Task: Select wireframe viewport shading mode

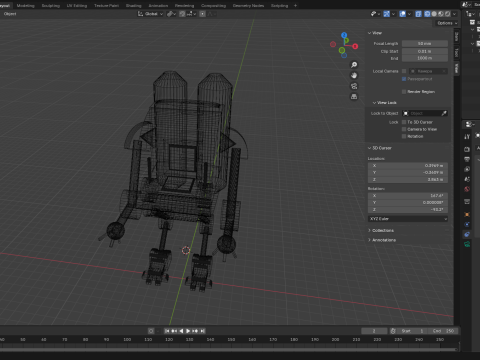Action: (427, 14)
